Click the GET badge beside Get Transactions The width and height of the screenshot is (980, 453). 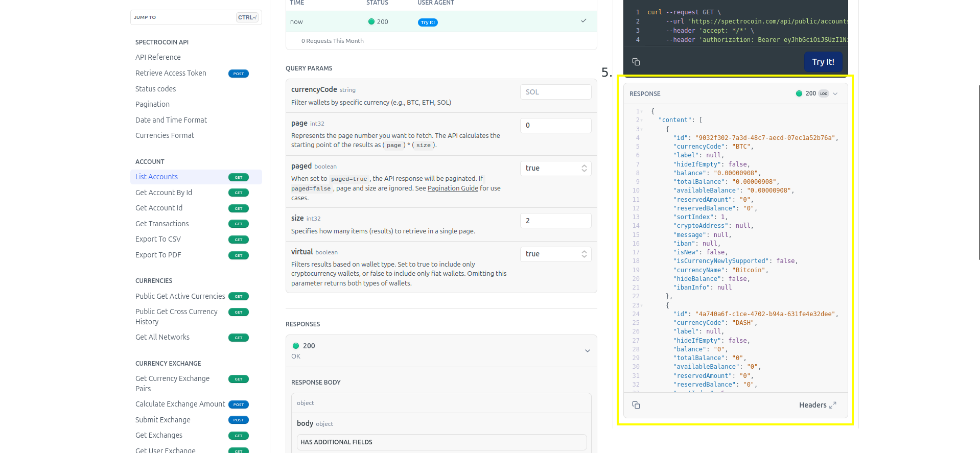click(x=239, y=224)
